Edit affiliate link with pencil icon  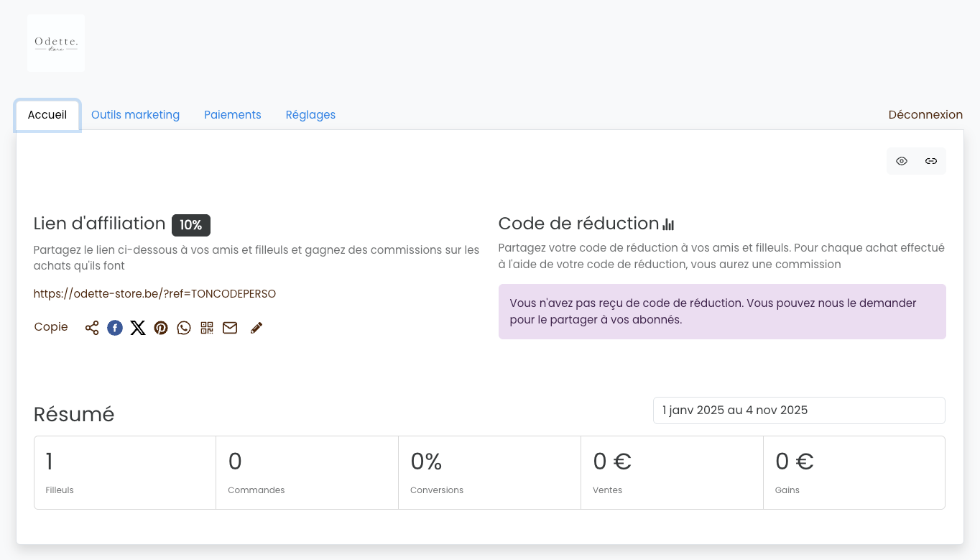point(256,328)
